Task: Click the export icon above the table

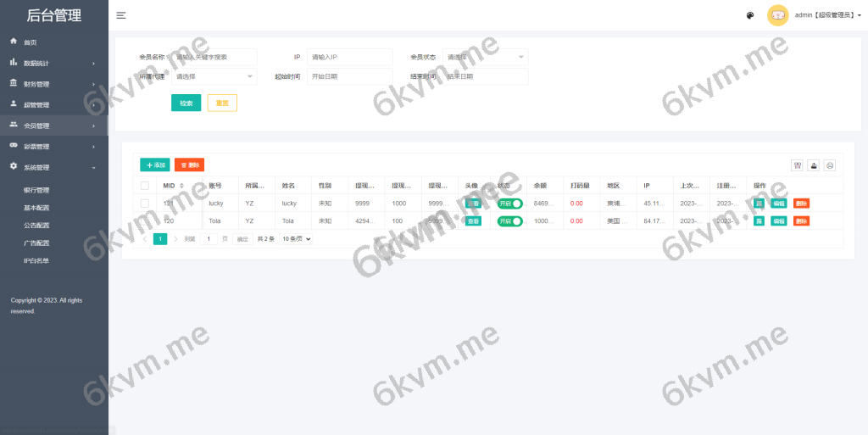Action: [814, 165]
